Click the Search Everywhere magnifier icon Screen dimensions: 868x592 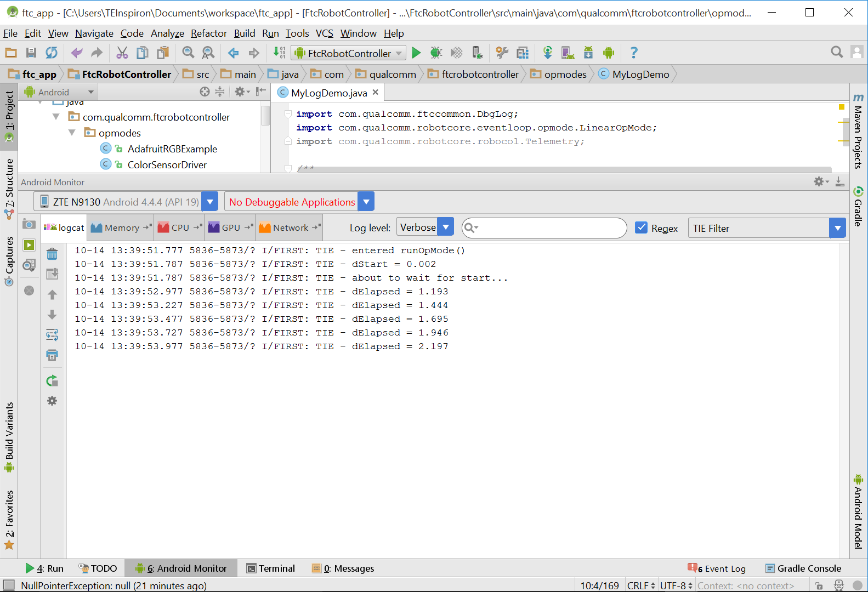837,52
